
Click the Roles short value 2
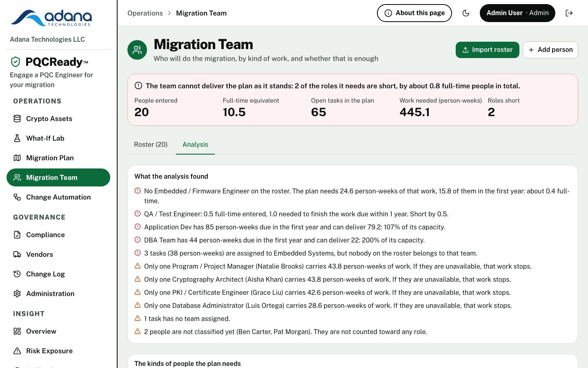coord(491,112)
